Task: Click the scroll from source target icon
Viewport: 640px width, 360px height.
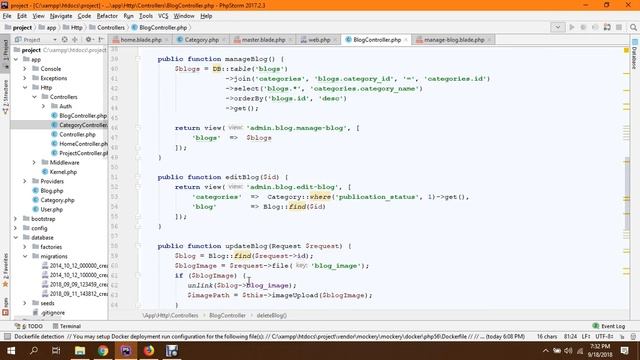Action: 64,40
